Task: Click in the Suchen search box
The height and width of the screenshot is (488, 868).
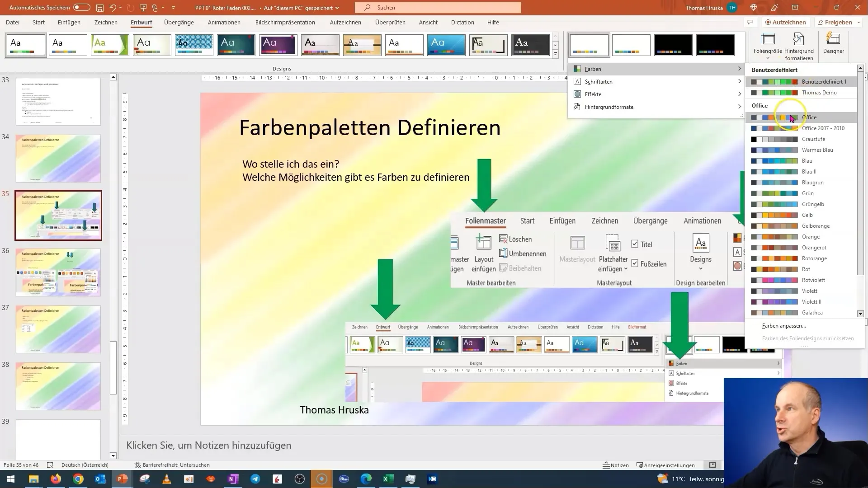Action: coord(438,8)
